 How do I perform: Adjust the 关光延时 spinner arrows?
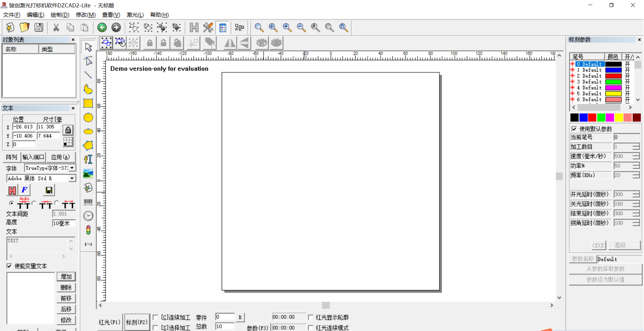(636, 204)
